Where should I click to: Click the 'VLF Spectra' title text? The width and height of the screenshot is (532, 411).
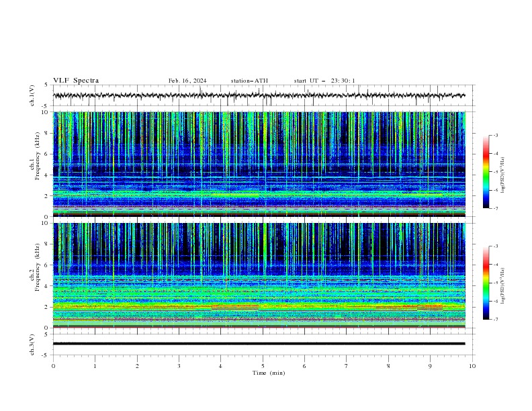[76, 81]
